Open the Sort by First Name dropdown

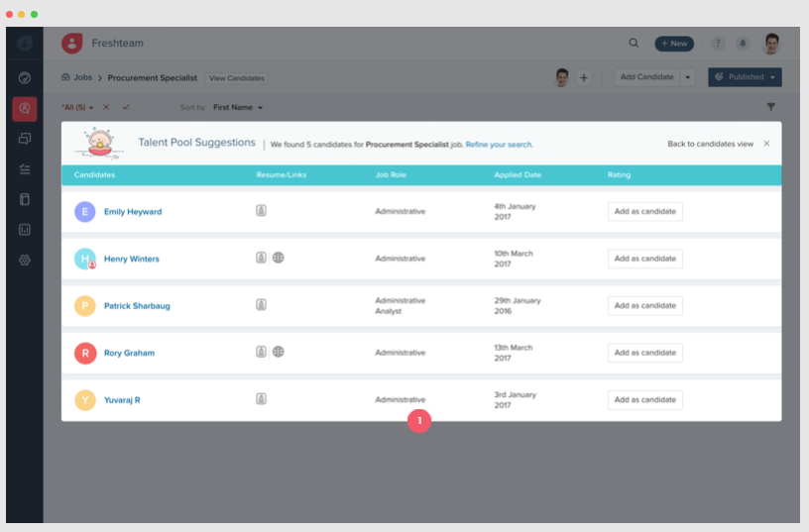tap(238, 107)
